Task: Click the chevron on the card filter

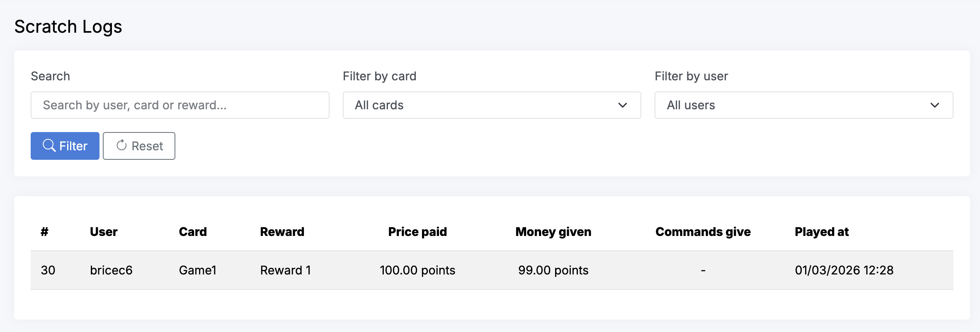Action: click(x=622, y=105)
